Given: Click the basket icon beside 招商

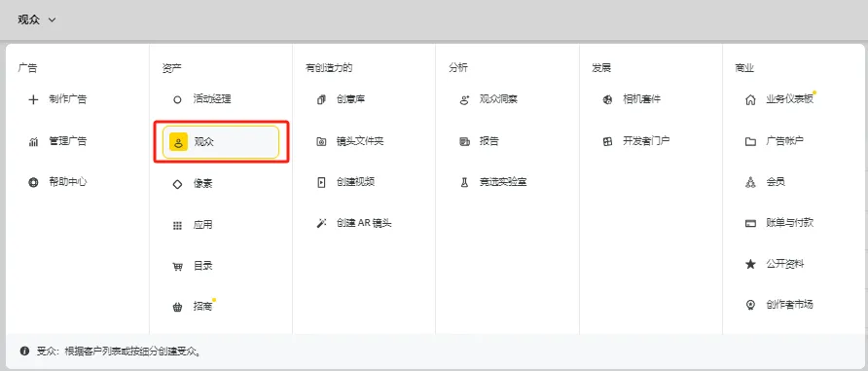Looking at the screenshot, I should (177, 308).
